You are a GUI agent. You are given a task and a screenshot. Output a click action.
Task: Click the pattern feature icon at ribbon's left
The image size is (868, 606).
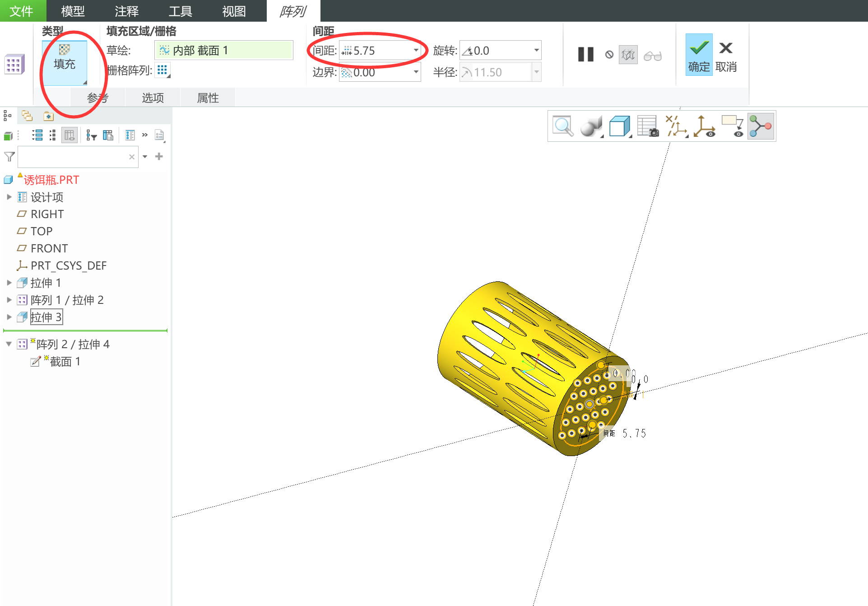tap(14, 64)
